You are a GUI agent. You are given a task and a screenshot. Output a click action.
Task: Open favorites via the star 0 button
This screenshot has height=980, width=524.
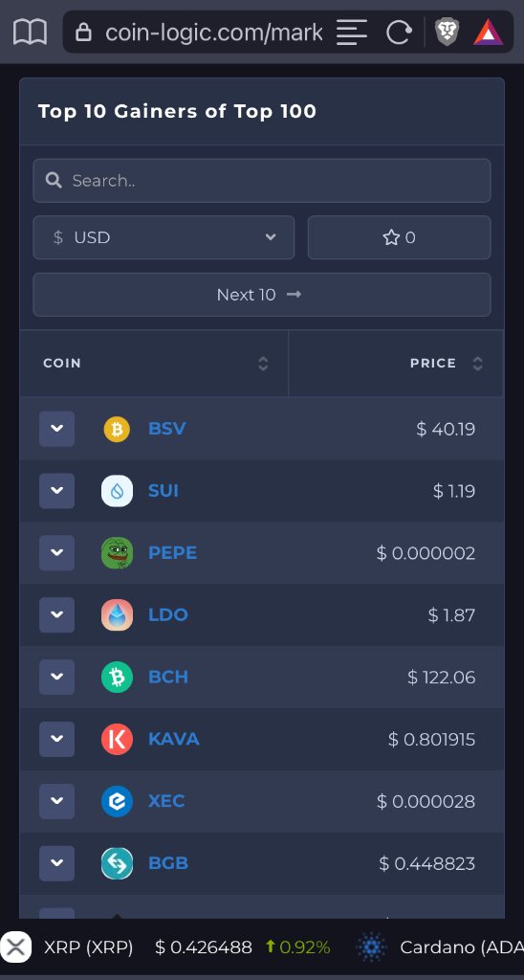[x=399, y=237]
